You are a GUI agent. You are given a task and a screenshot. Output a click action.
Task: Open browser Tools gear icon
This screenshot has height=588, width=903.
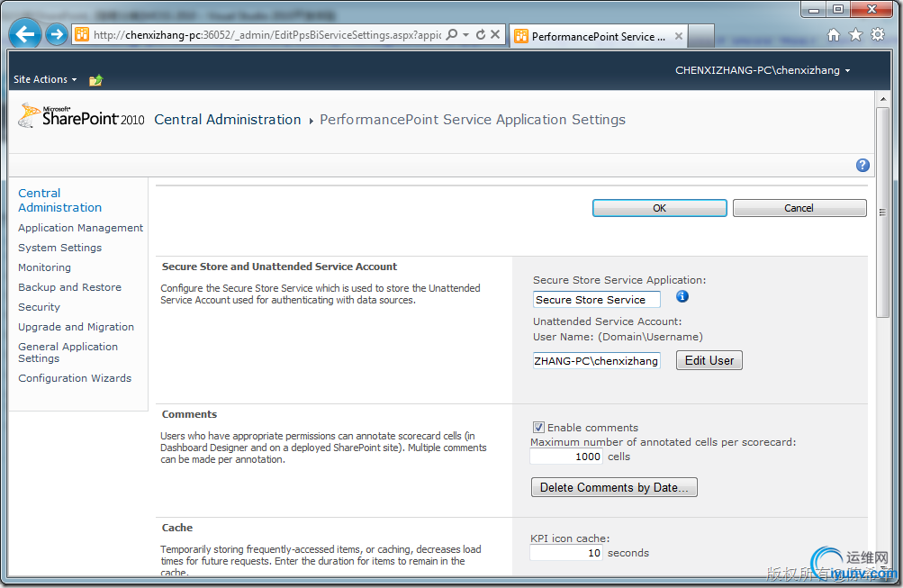[x=878, y=34]
